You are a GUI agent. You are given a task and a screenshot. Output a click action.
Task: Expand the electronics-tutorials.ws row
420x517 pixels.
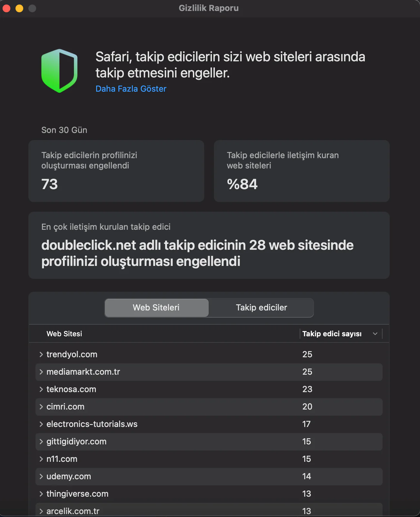pos(41,424)
